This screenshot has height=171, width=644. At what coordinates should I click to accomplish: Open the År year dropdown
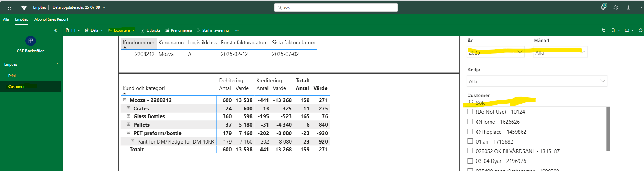tap(495, 52)
